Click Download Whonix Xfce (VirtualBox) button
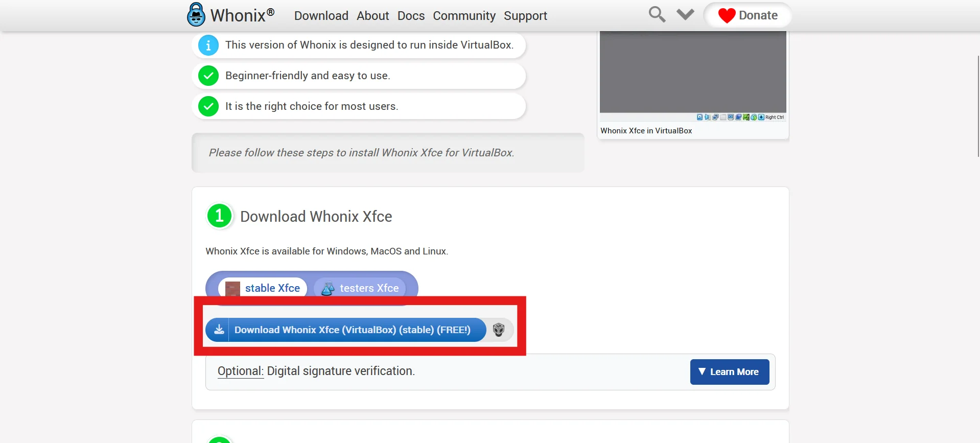The image size is (980, 443). [x=352, y=330]
